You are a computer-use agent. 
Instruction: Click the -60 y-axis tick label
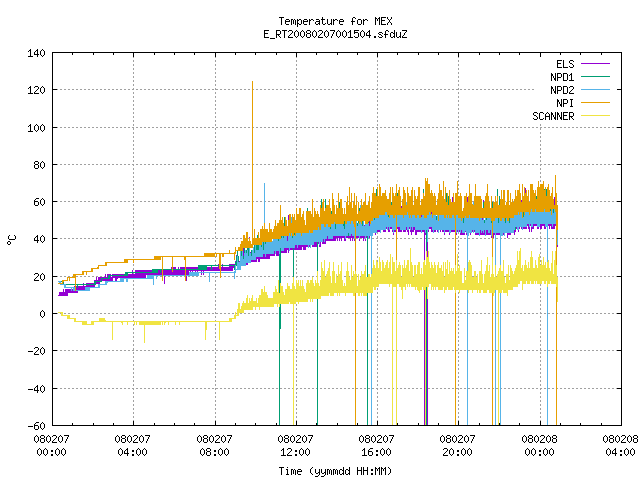tap(36, 426)
